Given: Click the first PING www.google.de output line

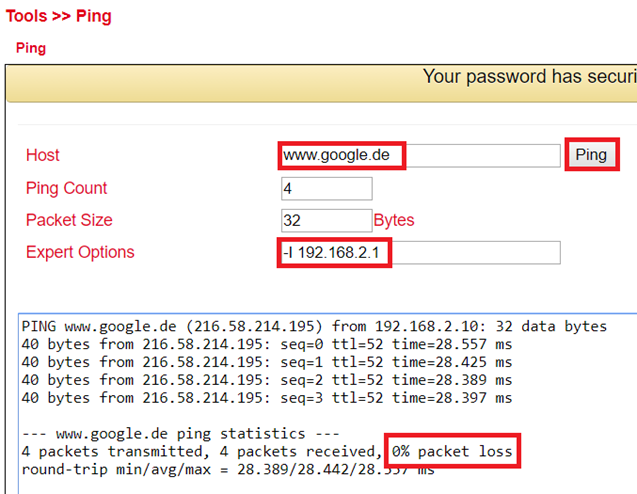Looking at the screenshot, I should point(314,326).
